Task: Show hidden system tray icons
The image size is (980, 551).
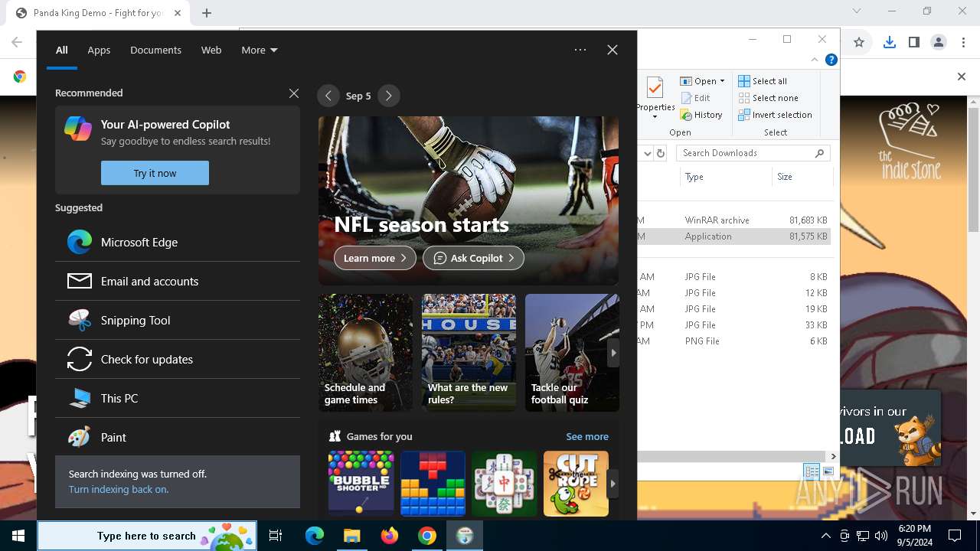Action: 825,536
